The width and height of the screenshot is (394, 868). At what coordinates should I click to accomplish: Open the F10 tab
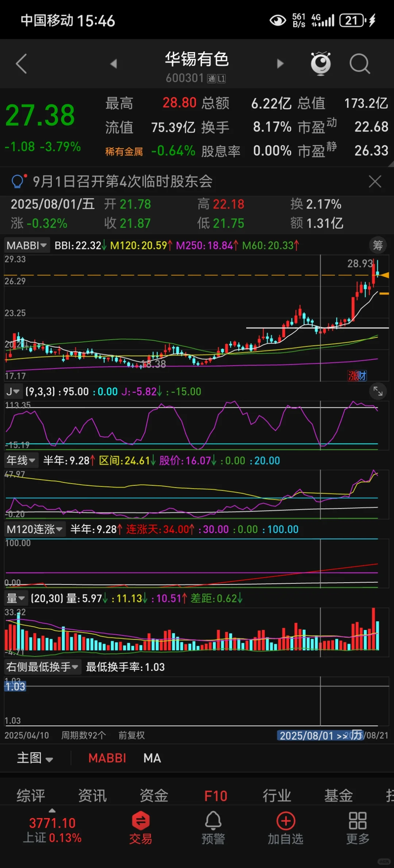(x=216, y=796)
